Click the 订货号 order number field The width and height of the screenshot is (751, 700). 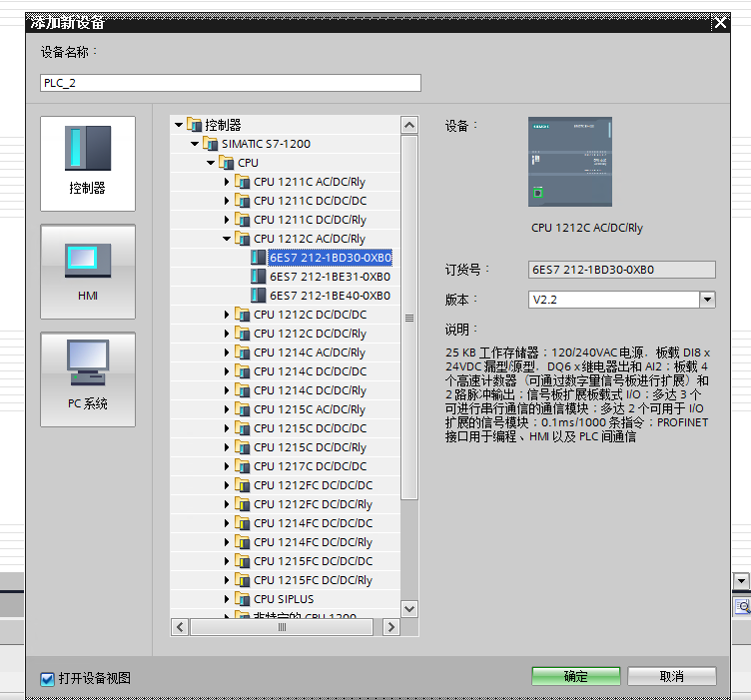[x=622, y=270]
